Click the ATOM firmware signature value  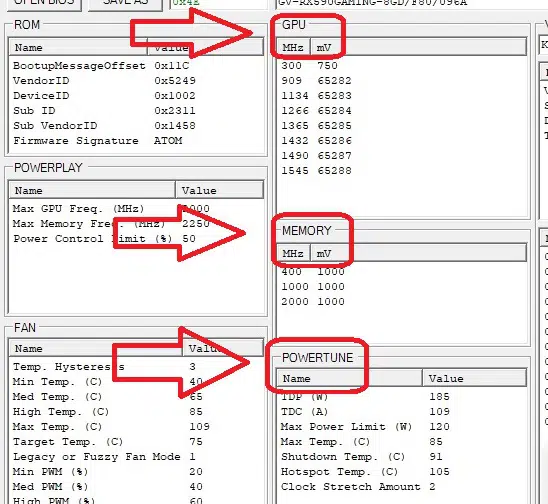[x=168, y=141]
